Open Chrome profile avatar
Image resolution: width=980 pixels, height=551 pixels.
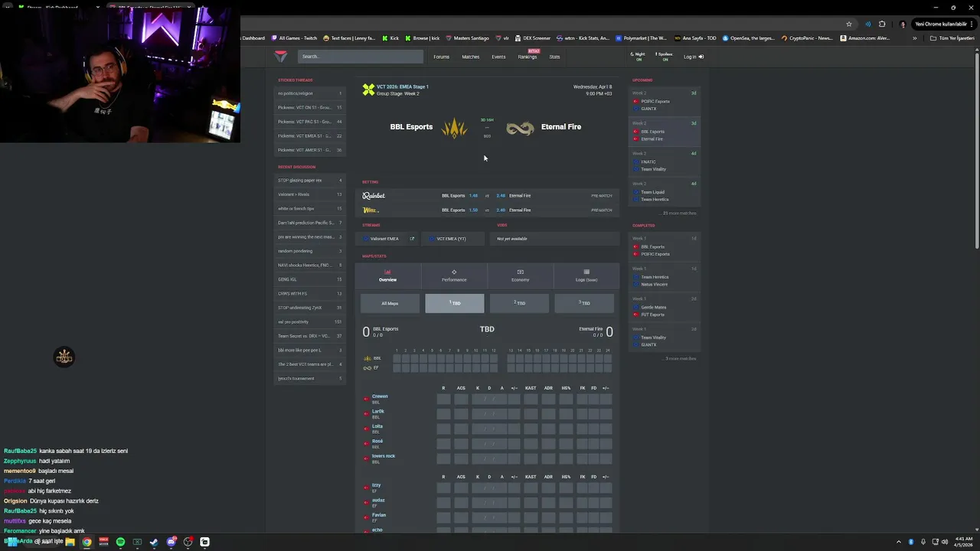[902, 24]
